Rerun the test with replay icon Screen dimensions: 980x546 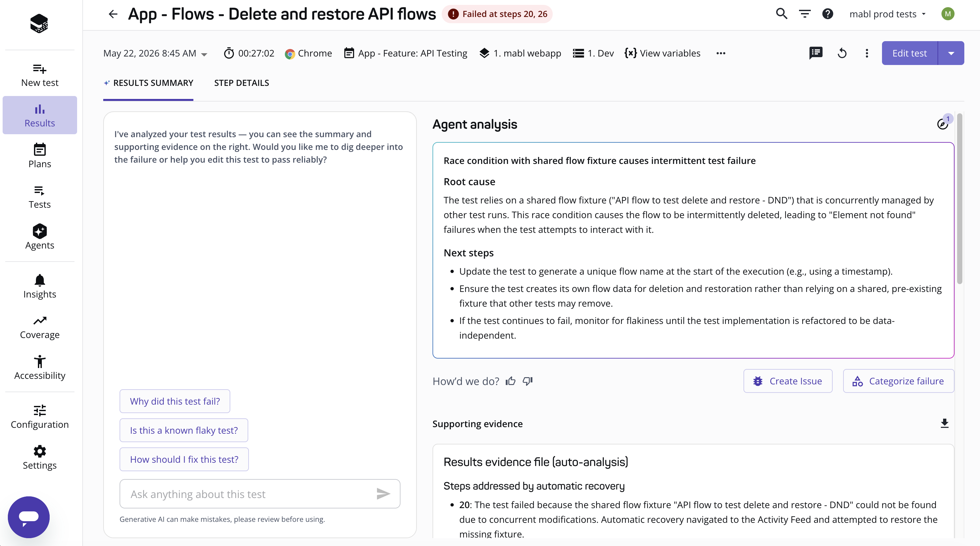[842, 53]
